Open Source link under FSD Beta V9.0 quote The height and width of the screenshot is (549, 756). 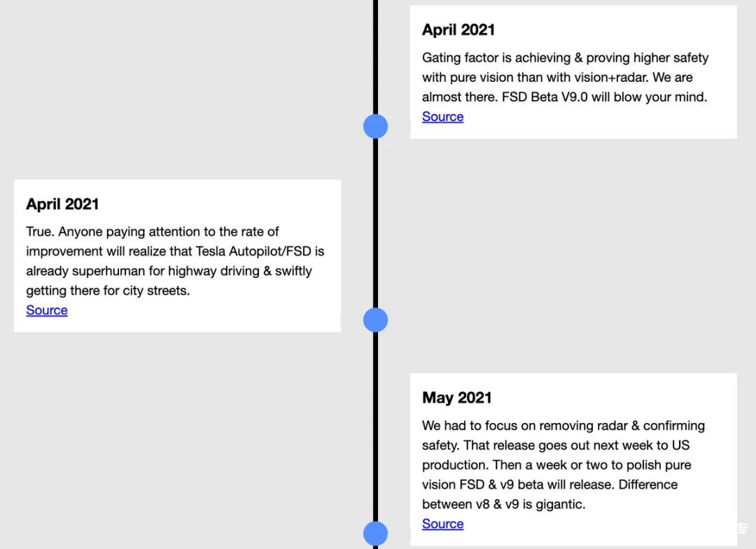(442, 117)
